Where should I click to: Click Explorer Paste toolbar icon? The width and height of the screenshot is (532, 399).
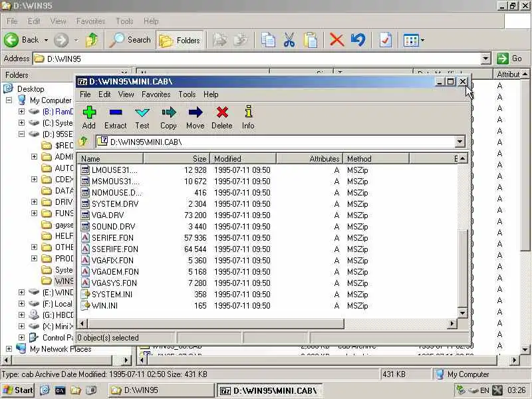[311, 40]
